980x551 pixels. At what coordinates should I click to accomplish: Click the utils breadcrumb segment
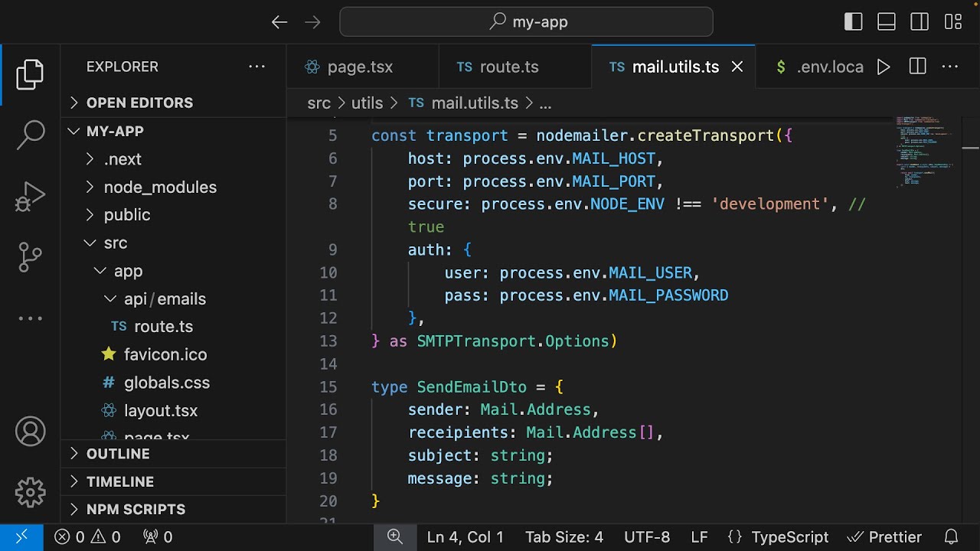pyautogui.click(x=367, y=103)
